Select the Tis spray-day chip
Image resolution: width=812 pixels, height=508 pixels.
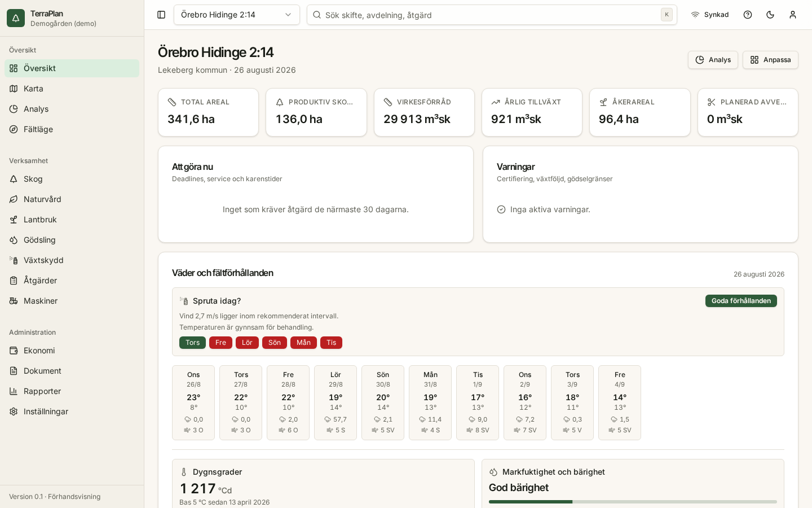coord(331,343)
